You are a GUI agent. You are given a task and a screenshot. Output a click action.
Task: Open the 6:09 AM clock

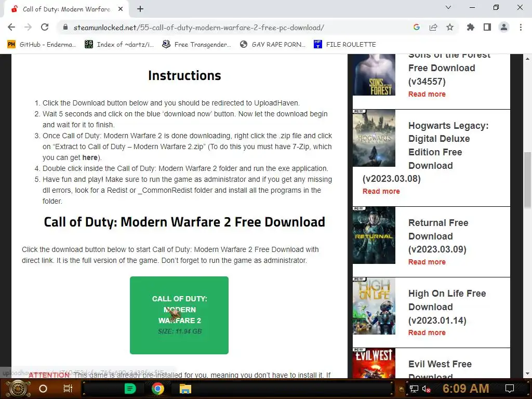465,388
